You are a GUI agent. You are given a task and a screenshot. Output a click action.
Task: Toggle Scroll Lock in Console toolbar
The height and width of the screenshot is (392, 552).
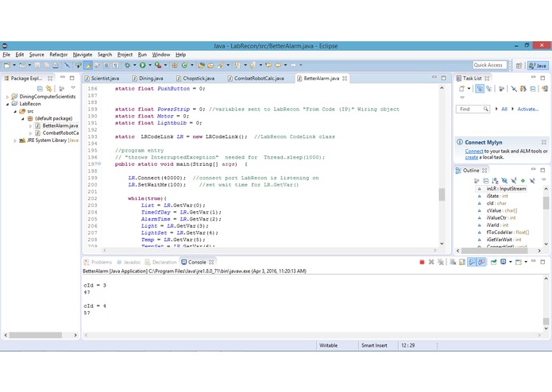(462, 262)
